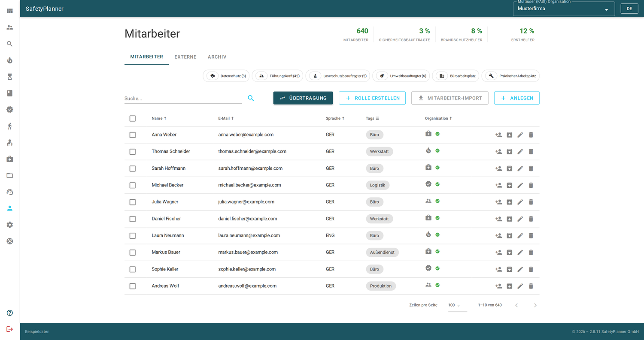Open the Tags column filter
This screenshot has width=644, height=340.
click(373, 118)
